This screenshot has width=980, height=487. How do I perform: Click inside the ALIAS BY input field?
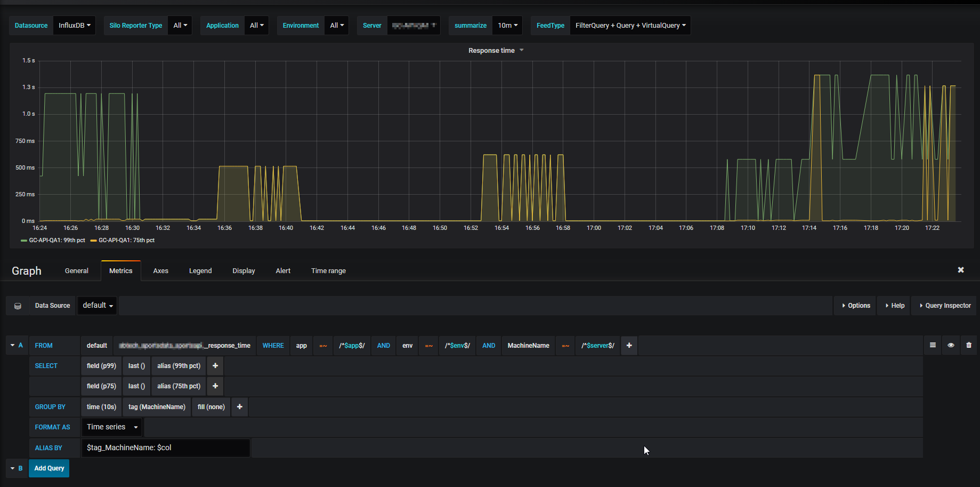[x=165, y=448]
